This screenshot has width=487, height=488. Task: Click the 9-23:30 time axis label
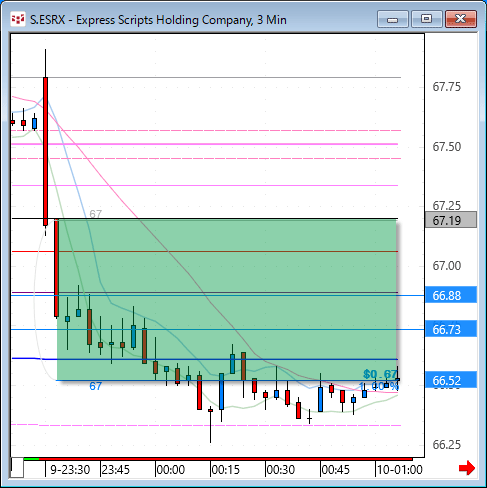tap(70, 470)
